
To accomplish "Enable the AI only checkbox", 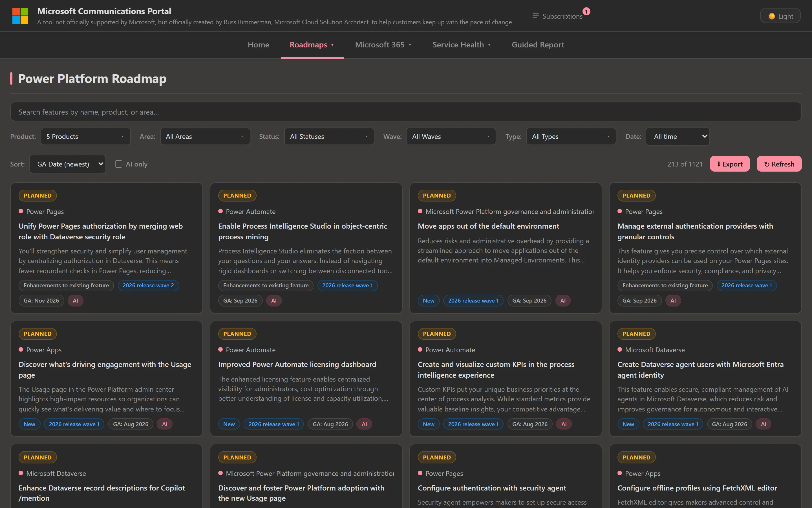I will 118,164.
